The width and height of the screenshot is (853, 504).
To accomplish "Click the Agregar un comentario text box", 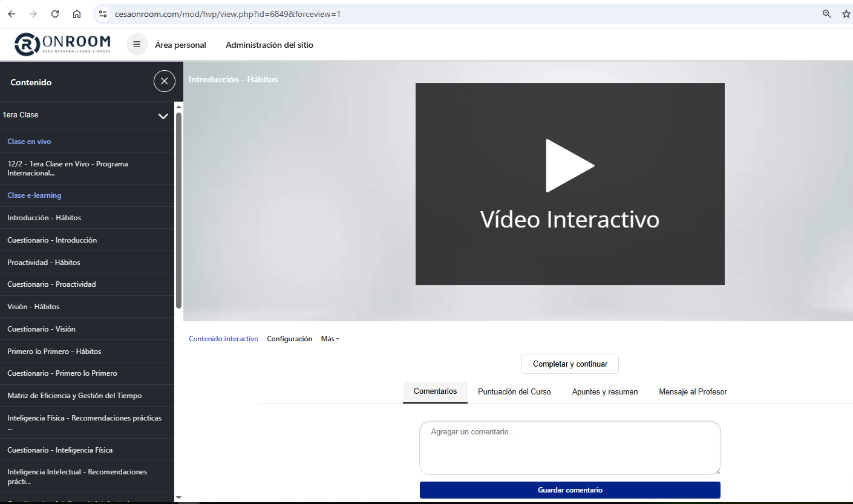I will (570, 448).
